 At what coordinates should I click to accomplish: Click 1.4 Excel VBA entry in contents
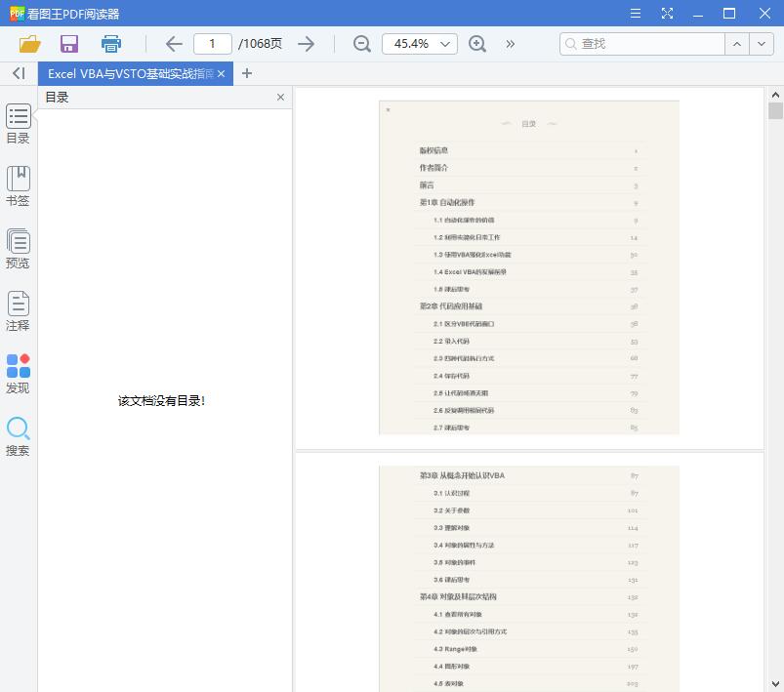click(x=470, y=272)
